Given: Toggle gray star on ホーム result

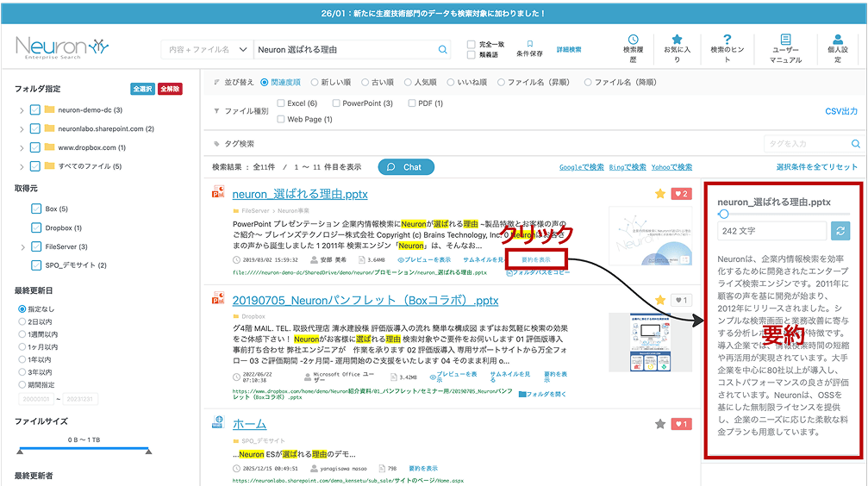Looking at the screenshot, I should [660, 424].
